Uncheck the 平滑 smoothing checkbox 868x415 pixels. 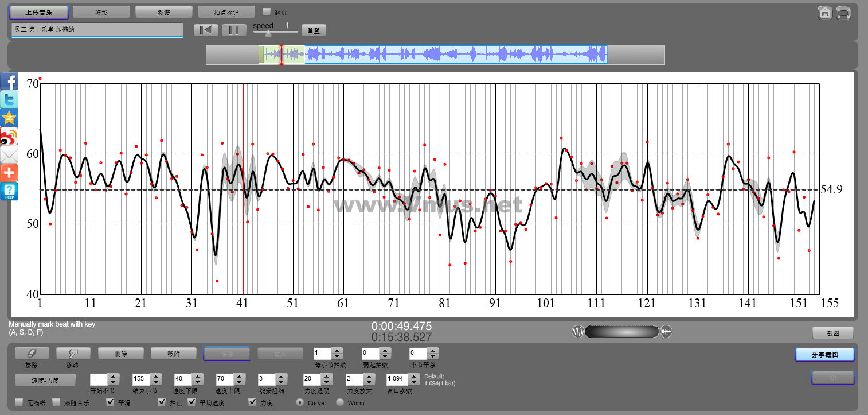pyautogui.click(x=111, y=402)
